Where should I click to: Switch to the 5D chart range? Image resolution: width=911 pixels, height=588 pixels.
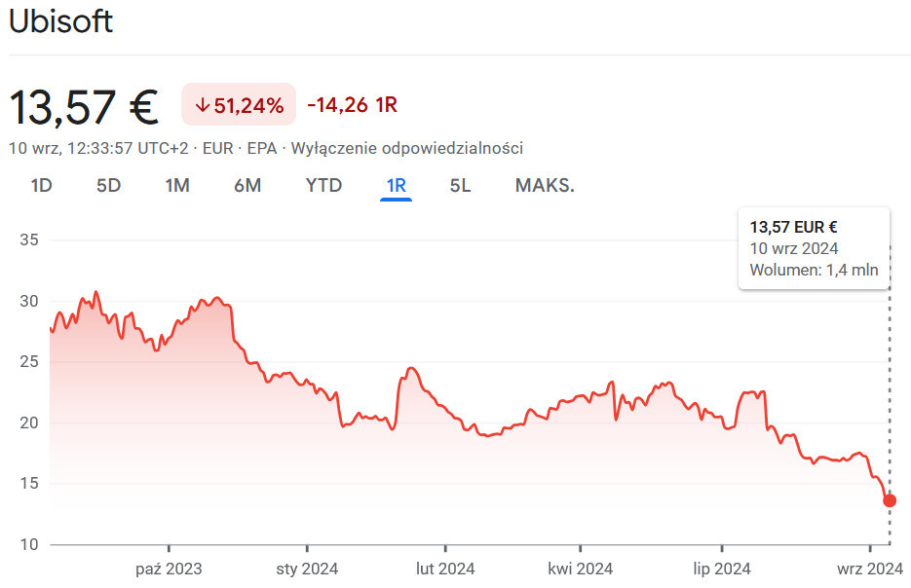(108, 185)
